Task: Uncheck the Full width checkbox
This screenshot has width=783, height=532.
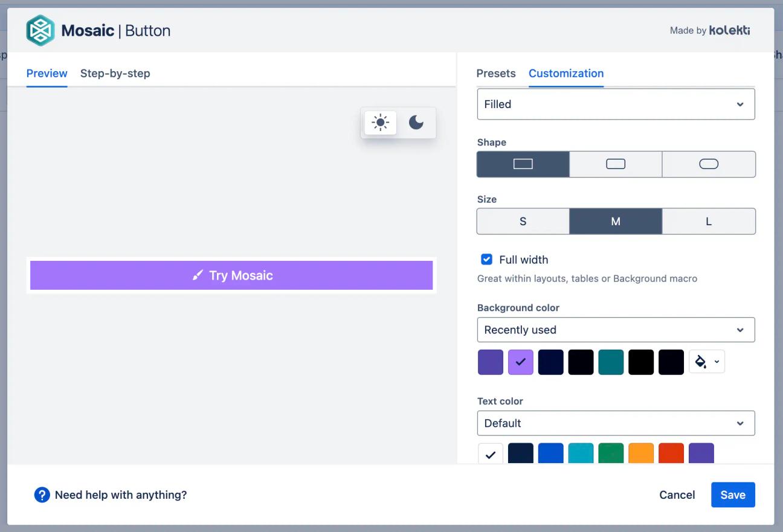Action: tap(486, 259)
